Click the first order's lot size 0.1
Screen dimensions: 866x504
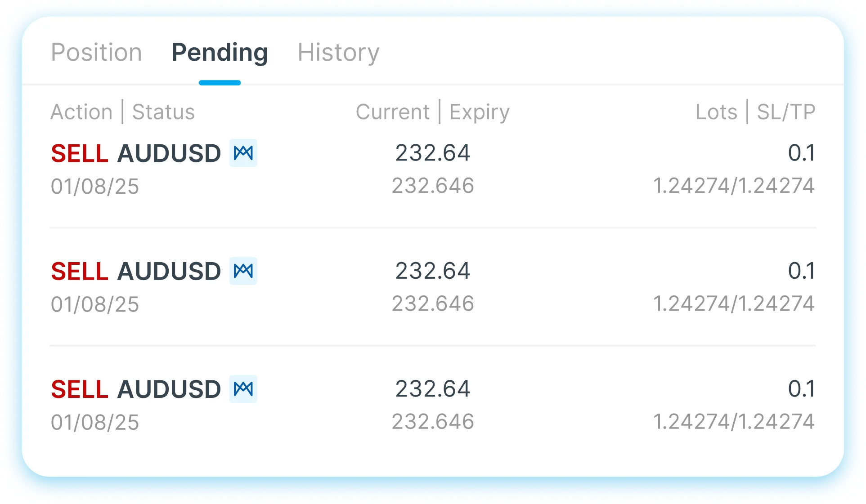(x=802, y=153)
